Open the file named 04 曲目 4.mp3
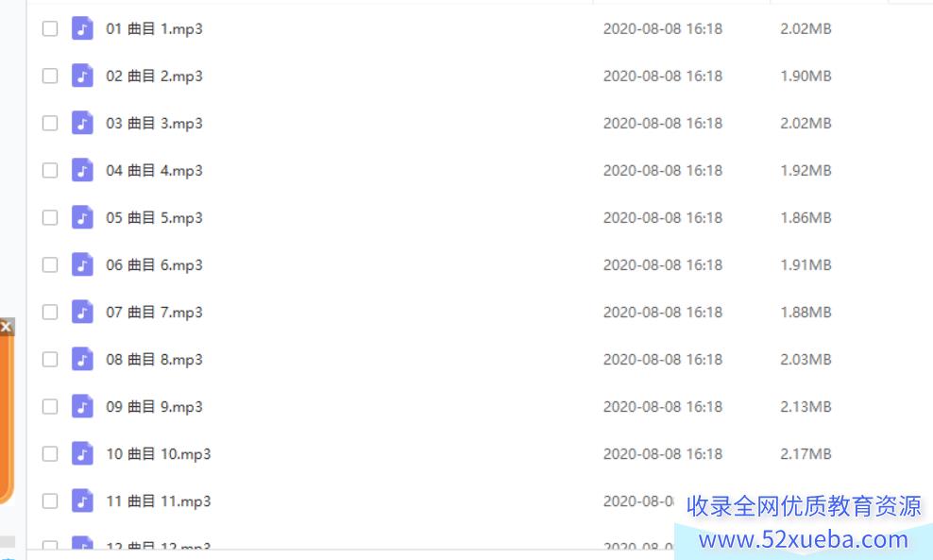 pyautogui.click(x=154, y=171)
